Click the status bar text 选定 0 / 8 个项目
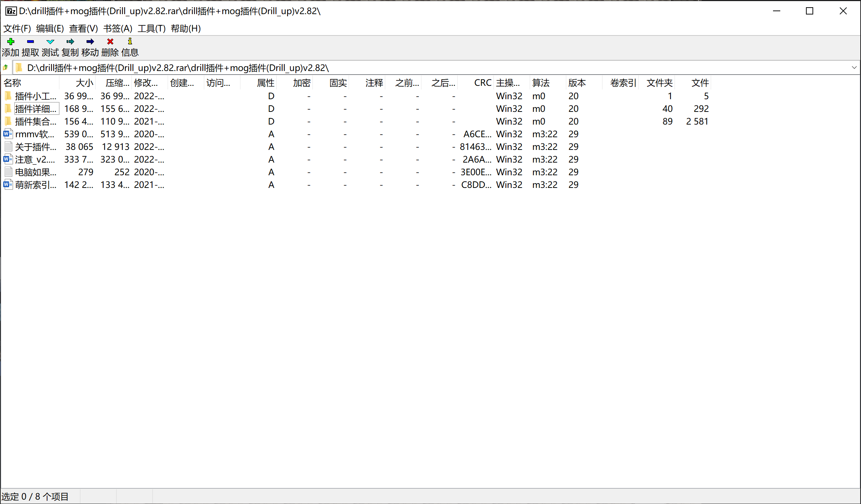The image size is (861, 504). click(x=35, y=496)
